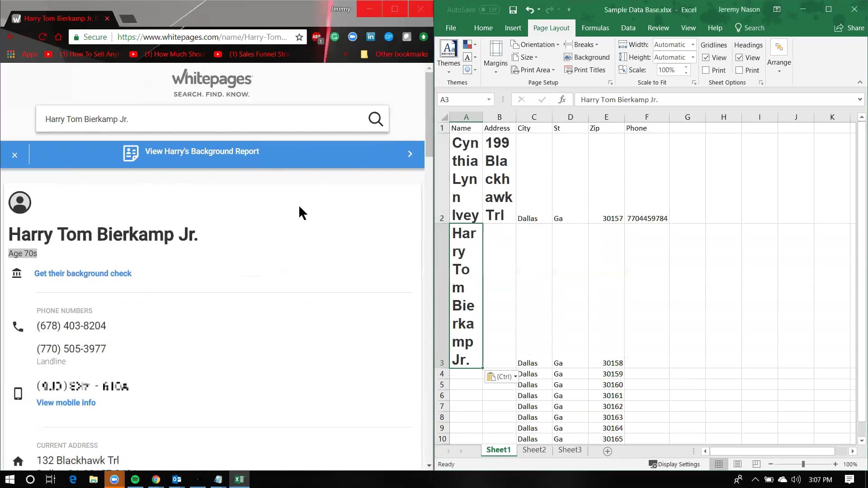Enable Headings Print checkbox
The width and height of the screenshot is (868, 488).
point(739,70)
